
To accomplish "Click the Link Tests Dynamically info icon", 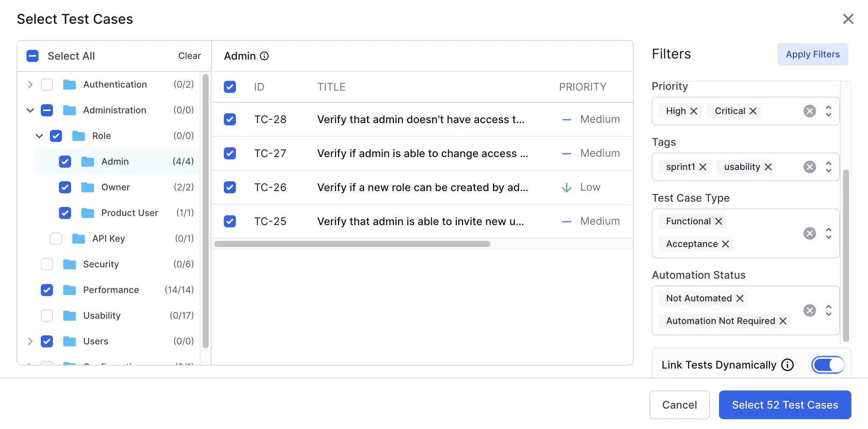I will 787,365.
